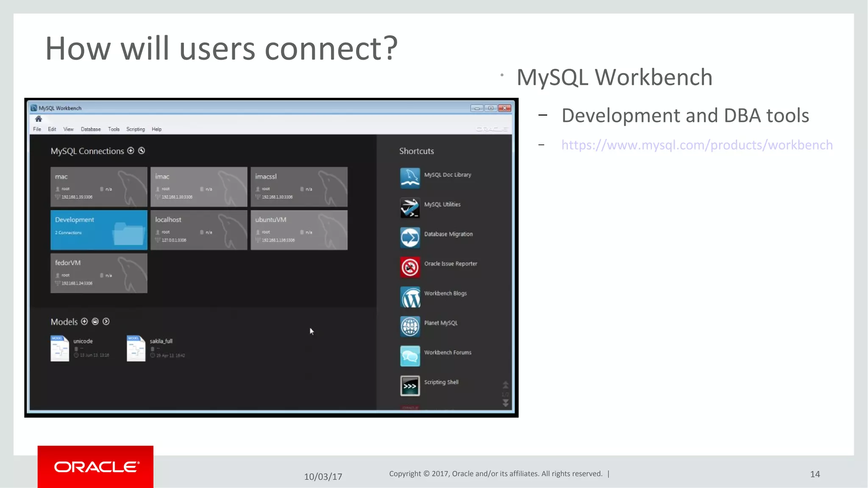Open the ubuntuVM connection tile
Viewport: 868px width, 488px height.
299,230
